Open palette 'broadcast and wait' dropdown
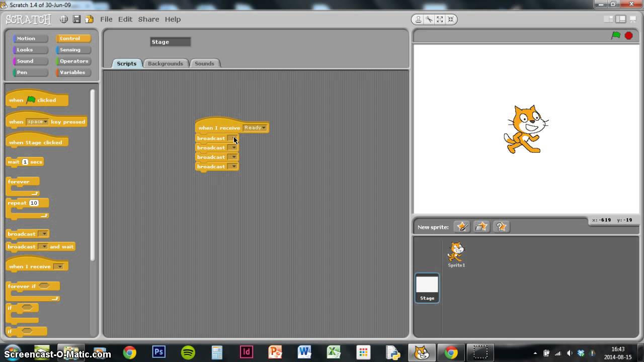Image resolution: width=644 pixels, height=362 pixels. click(43, 246)
